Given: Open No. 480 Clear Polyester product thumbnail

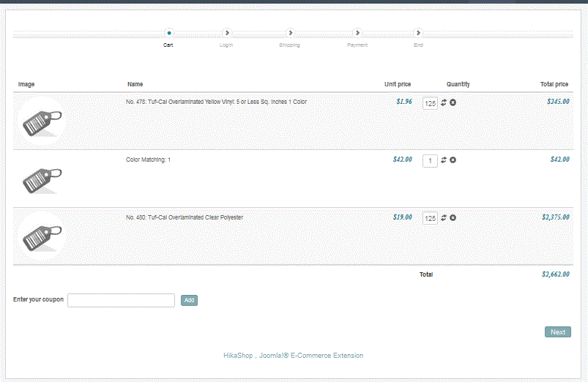Looking at the screenshot, I should 42,236.
